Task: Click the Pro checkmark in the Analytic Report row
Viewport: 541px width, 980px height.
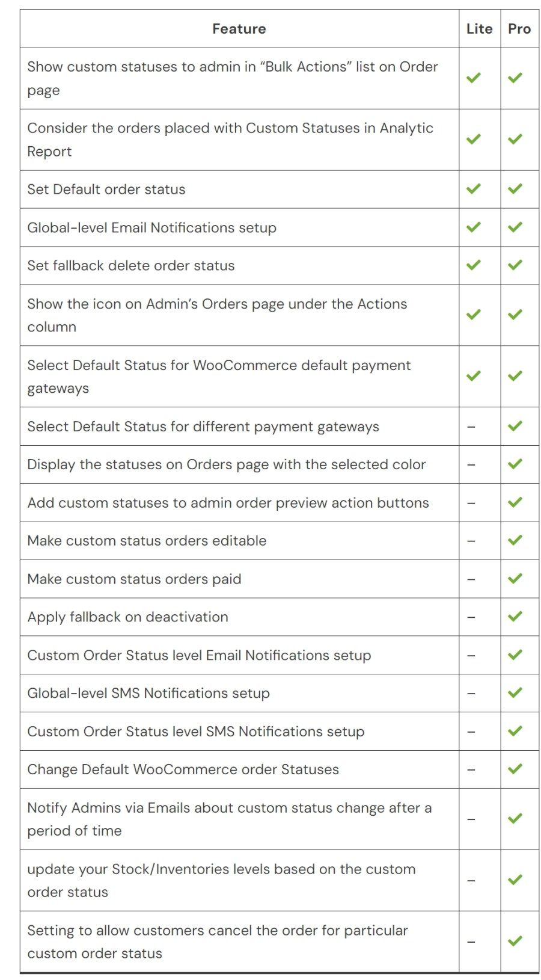Action: click(515, 140)
